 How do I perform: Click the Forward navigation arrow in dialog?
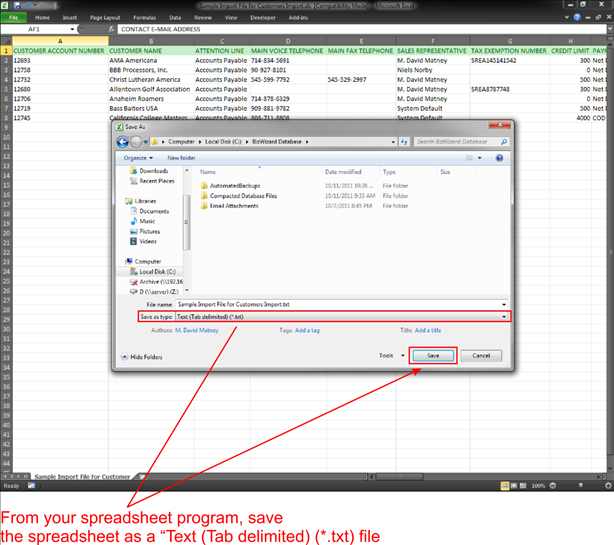(x=136, y=142)
